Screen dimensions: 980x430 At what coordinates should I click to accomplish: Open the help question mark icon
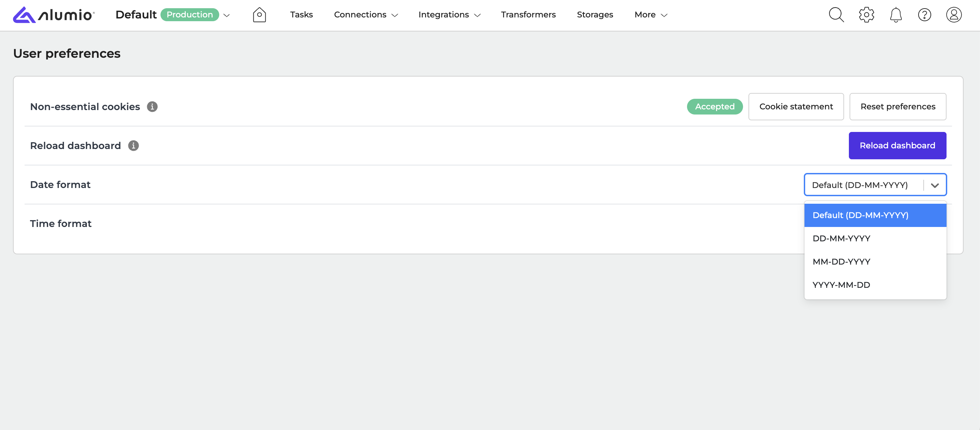tap(924, 15)
